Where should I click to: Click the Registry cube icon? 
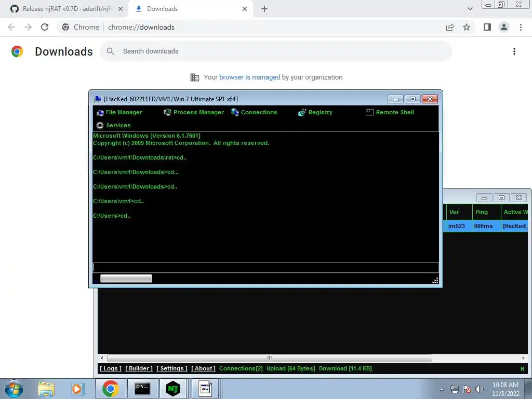tap(302, 113)
